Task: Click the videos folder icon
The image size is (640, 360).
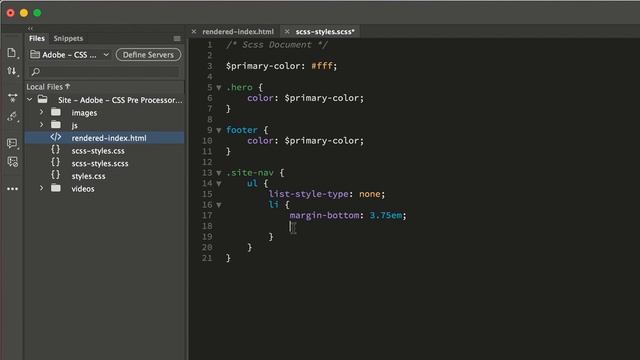Action: (x=56, y=188)
